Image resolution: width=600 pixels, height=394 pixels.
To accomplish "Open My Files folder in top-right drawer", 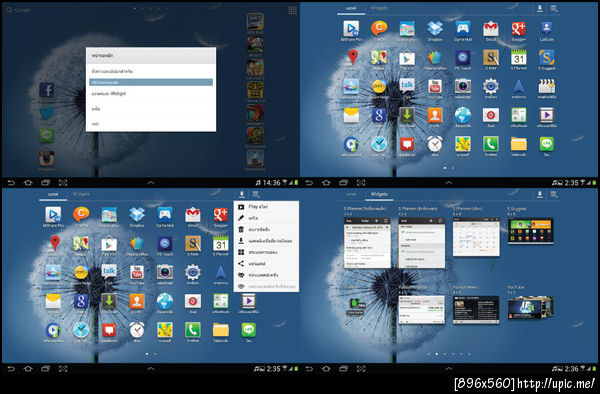I will [518, 144].
